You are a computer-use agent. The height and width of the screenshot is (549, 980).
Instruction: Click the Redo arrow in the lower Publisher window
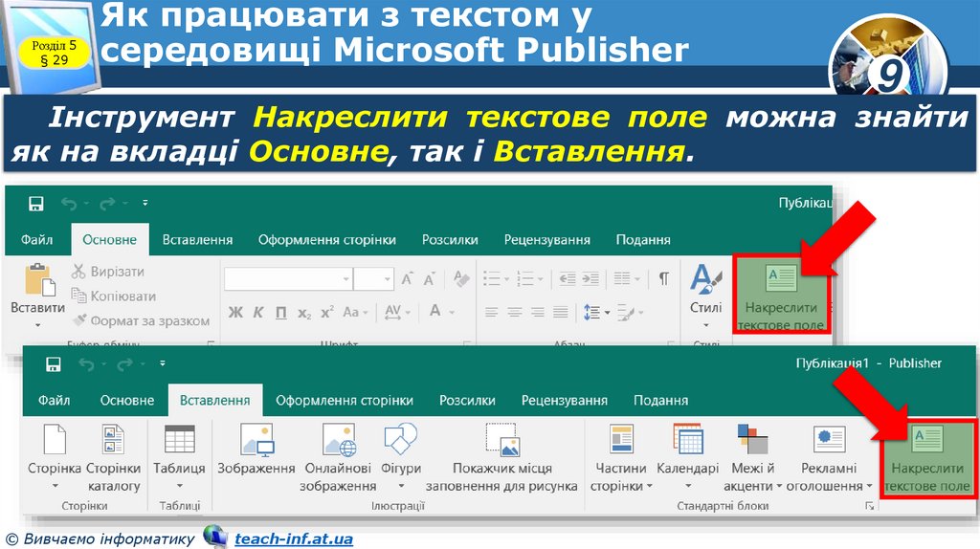point(125,364)
